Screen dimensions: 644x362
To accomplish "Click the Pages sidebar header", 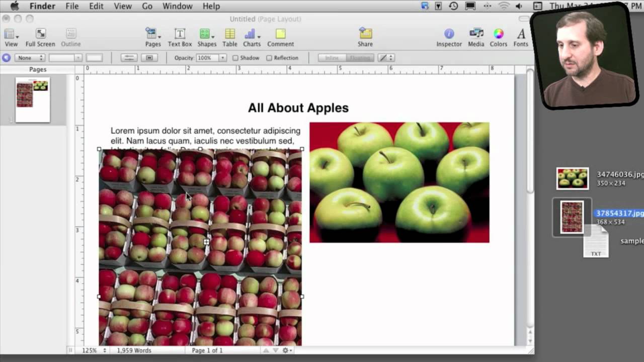I will 38,69.
